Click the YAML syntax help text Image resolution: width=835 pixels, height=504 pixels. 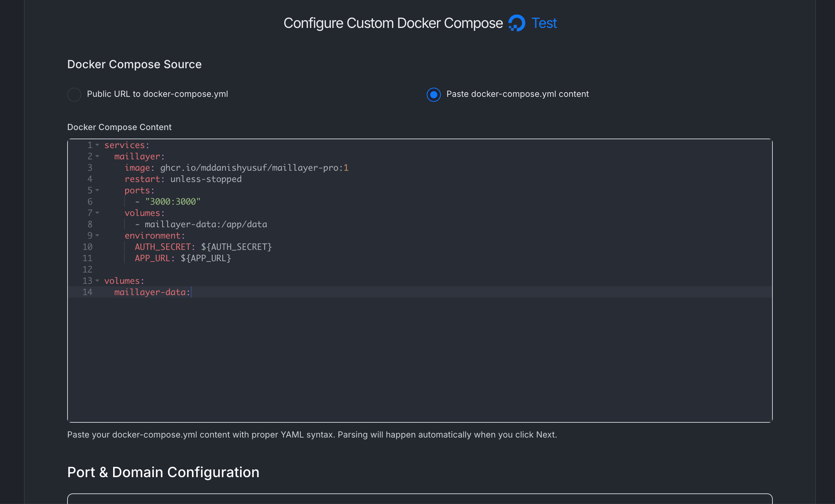click(x=312, y=435)
